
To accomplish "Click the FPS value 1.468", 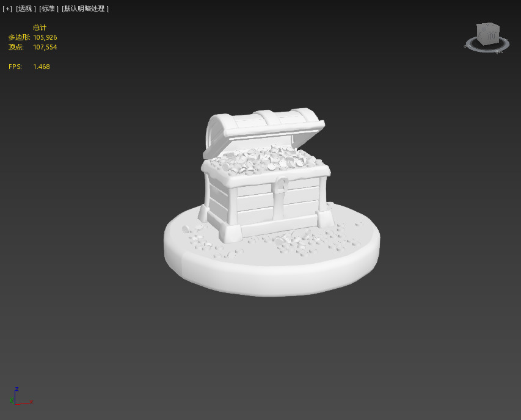I will pos(41,67).
